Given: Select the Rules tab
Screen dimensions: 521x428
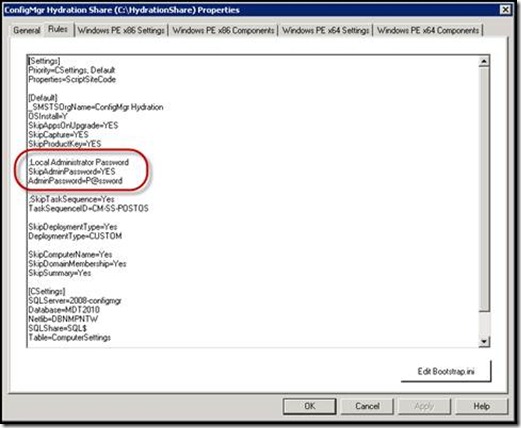Looking at the screenshot, I should click(58, 29).
